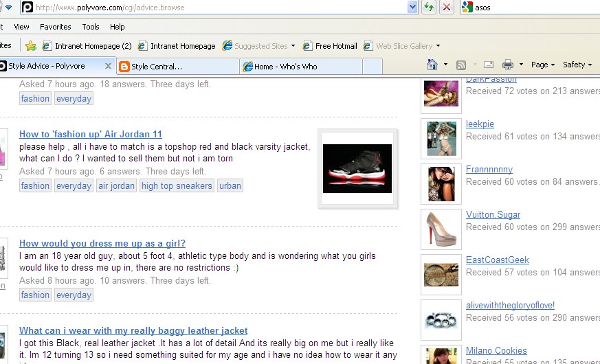Open a new blank tab

click(372, 67)
